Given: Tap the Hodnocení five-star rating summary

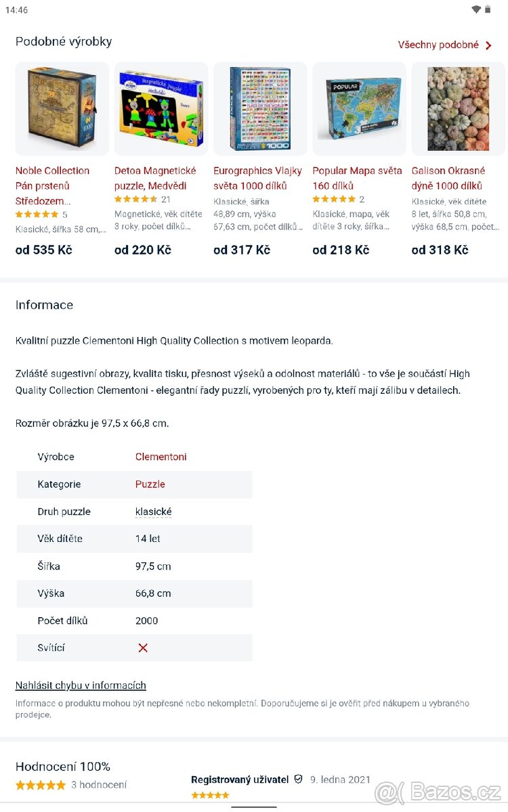Looking at the screenshot, I should (x=41, y=785).
